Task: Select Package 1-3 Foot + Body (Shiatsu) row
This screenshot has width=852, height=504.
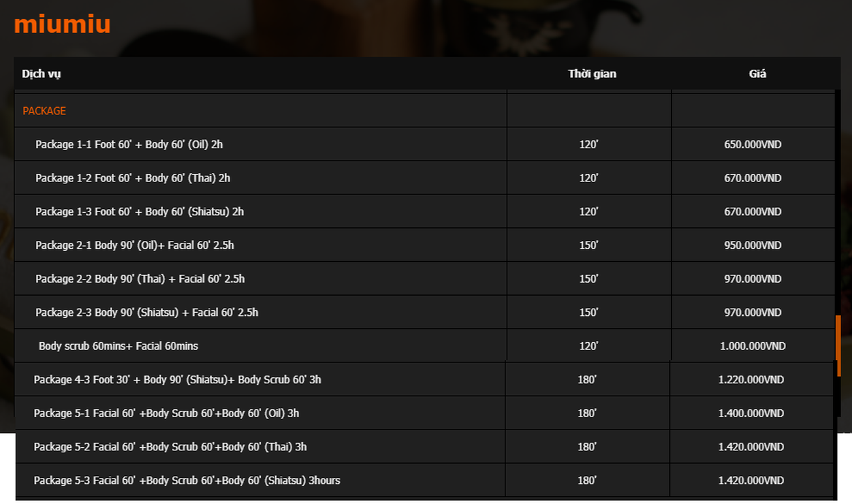Action: click(424, 212)
